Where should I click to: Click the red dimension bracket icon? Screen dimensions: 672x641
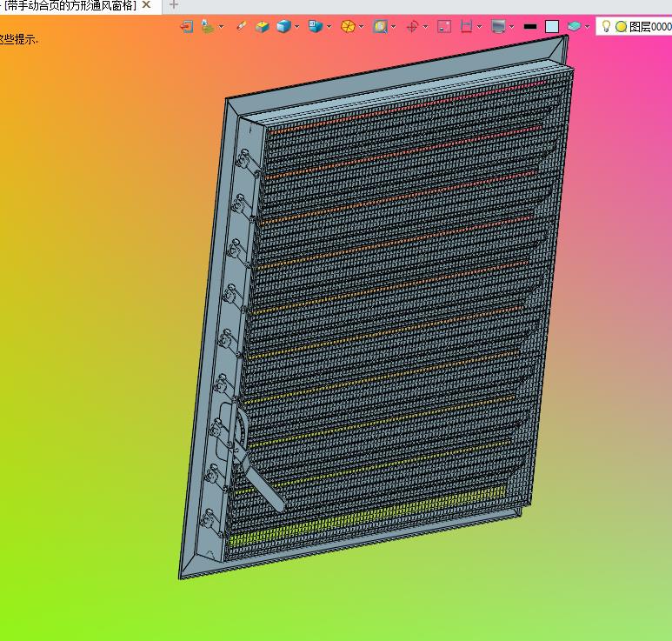click(x=466, y=27)
